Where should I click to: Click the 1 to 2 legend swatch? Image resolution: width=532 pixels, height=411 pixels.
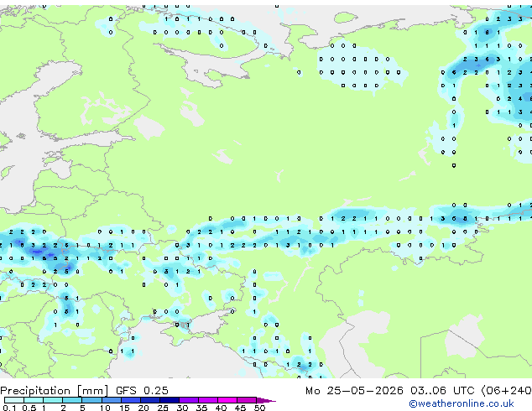point(53,400)
